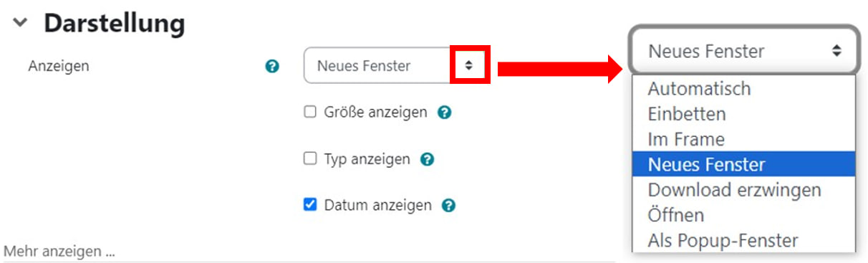Click expanded dropdown header Neues Fenster
This screenshot has height=263, width=868.
(x=744, y=51)
